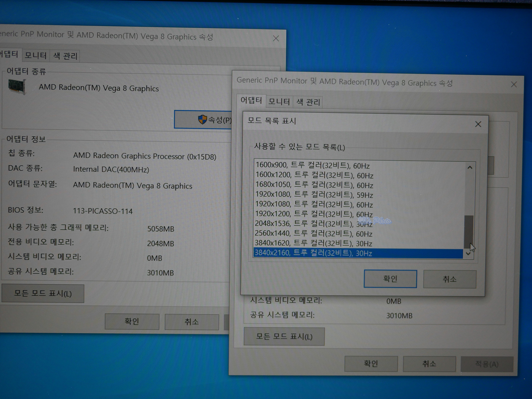This screenshot has width=532, height=399.
Task: Open 색 관리 tab in front window
Action: click(308, 102)
